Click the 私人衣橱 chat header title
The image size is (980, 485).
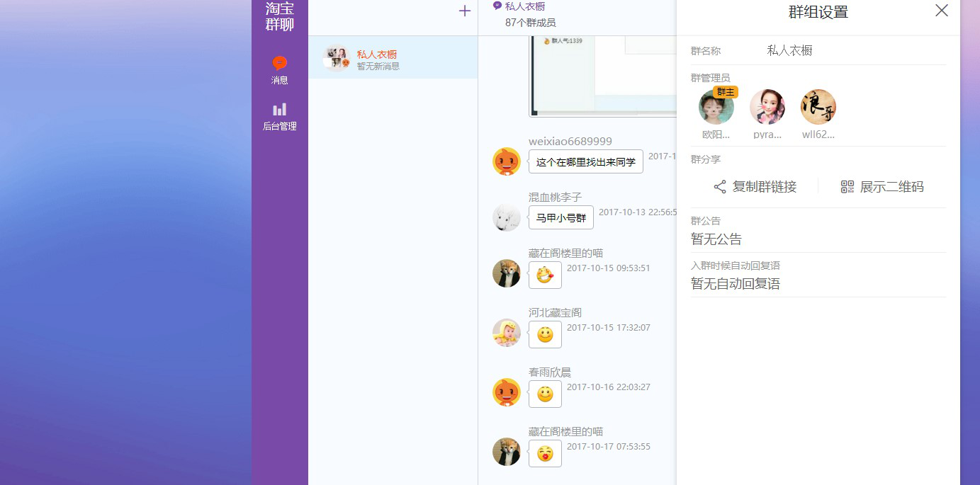click(524, 6)
